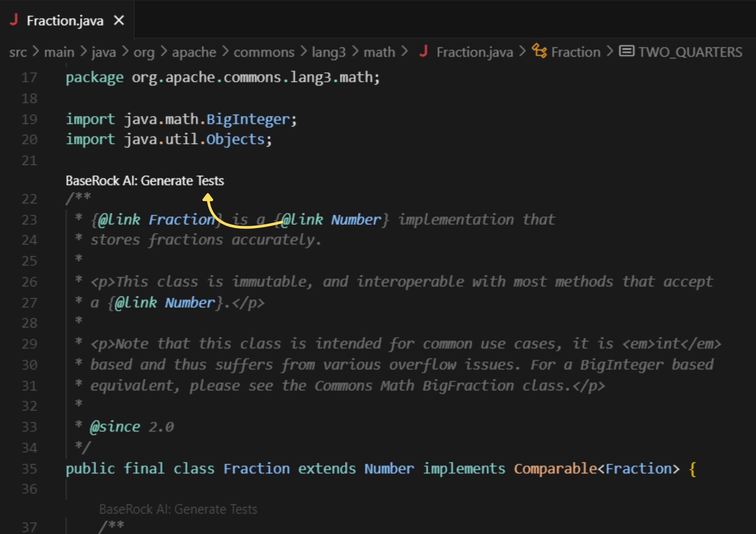The height and width of the screenshot is (534, 756).
Task: Open the main breadcrumb segment
Action: [x=59, y=52]
